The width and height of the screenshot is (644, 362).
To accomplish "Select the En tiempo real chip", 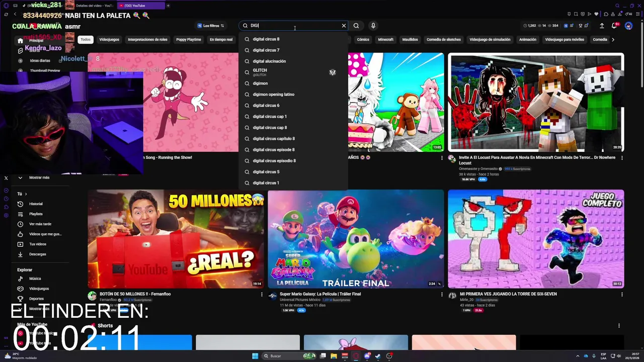I will tap(221, 39).
